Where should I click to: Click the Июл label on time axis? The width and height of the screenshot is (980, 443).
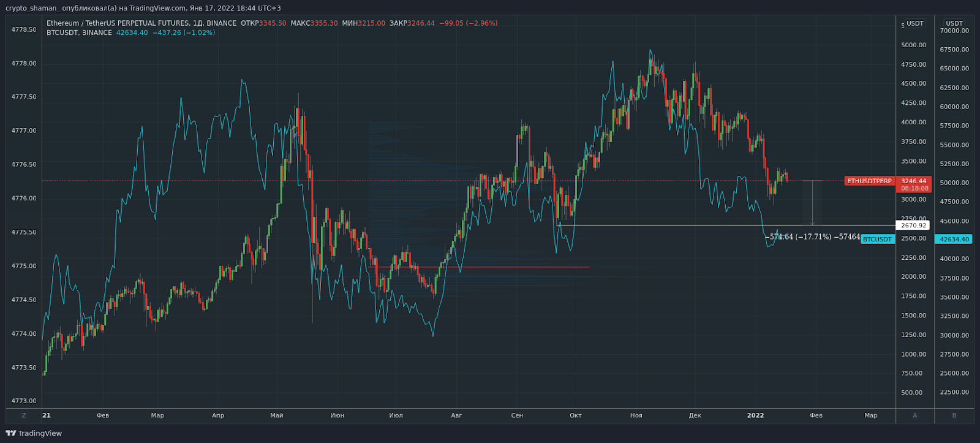pyautogui.click(x=396, y=415)
